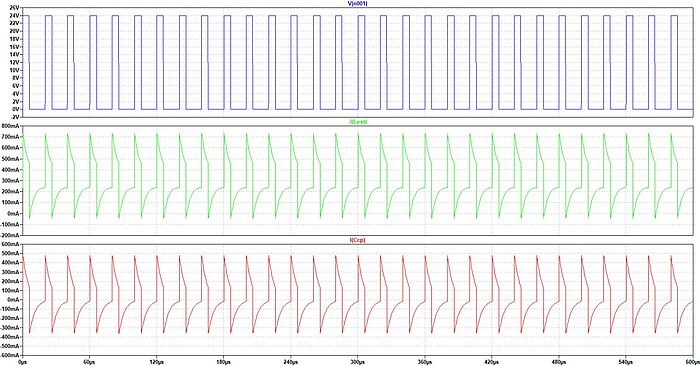Select the red I(Ccp) trace label
Screen dimensions: 700x366
click(x=357, y=240)
